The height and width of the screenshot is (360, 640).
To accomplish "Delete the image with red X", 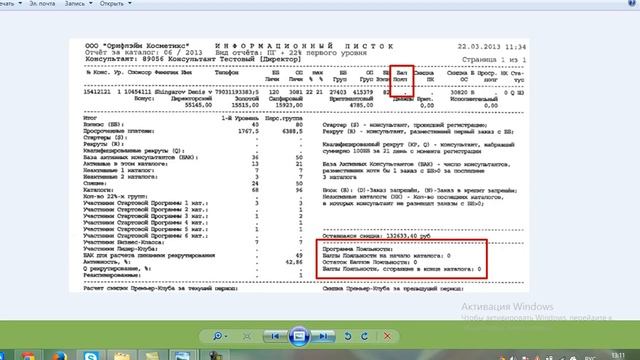I will point(387,336).
